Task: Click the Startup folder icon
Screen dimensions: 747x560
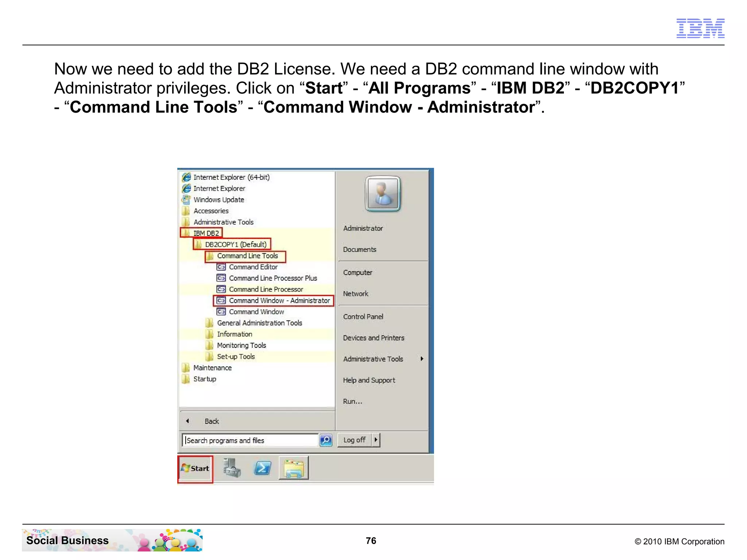Action: pos(186,379)
